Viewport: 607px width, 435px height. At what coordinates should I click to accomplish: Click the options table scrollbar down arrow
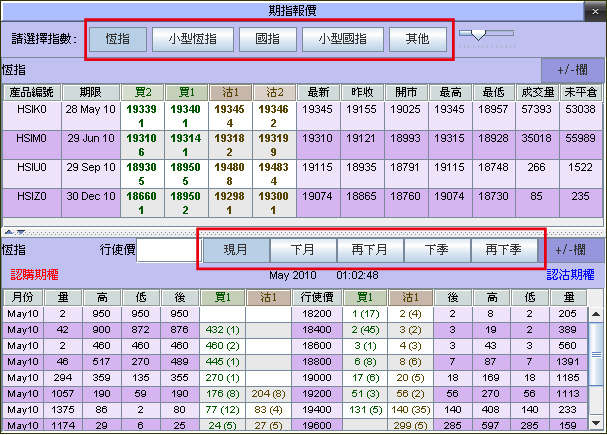(x=596, y=423)
